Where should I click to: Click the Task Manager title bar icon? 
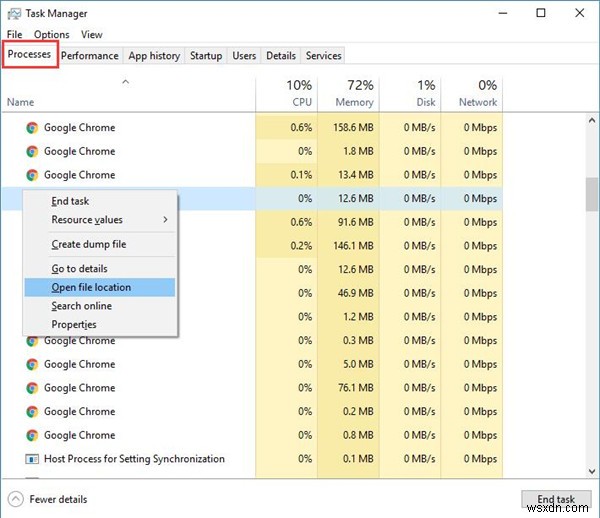point(14,14)
